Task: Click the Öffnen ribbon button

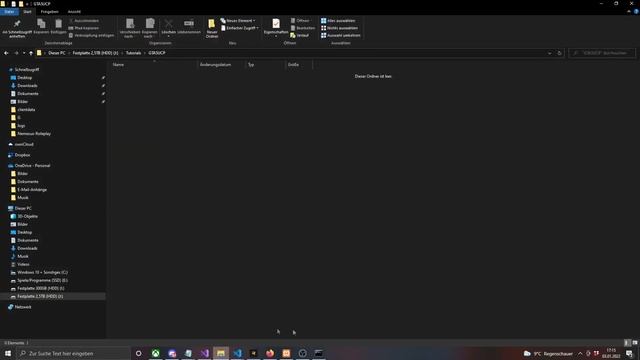Action: tap(300, 20)
